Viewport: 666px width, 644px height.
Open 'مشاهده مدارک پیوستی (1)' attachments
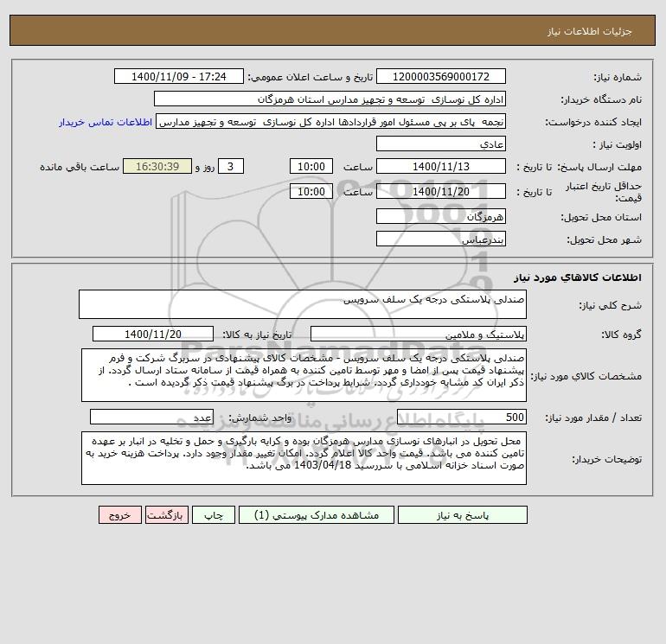317,515
